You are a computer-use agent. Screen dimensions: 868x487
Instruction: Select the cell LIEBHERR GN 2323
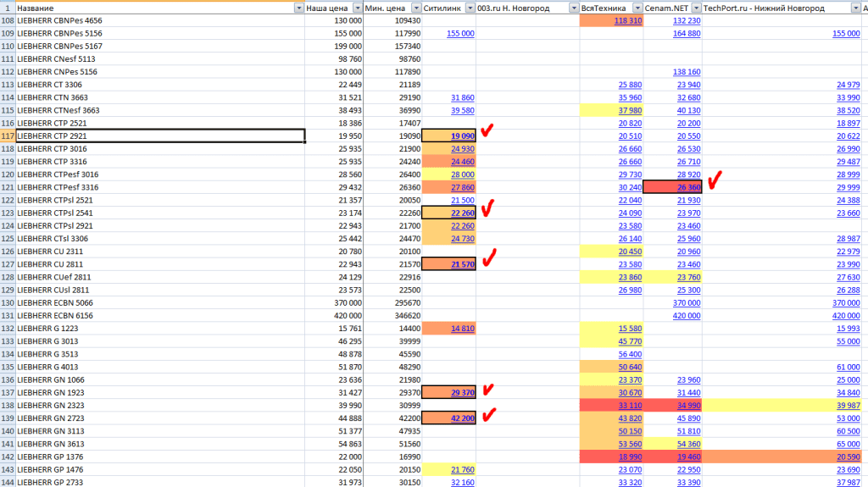tap(160, 406)
